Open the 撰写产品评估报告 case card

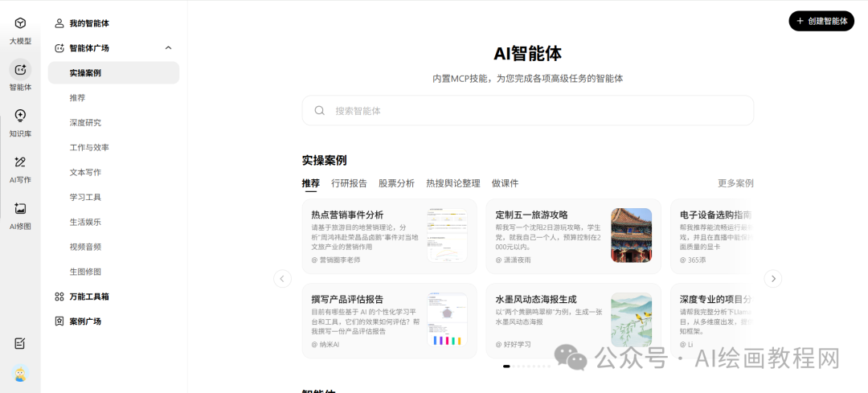click(x=389, y=321)
